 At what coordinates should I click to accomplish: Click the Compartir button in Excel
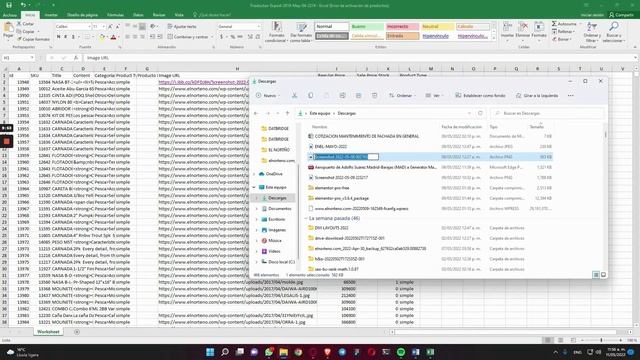[621, 15]
